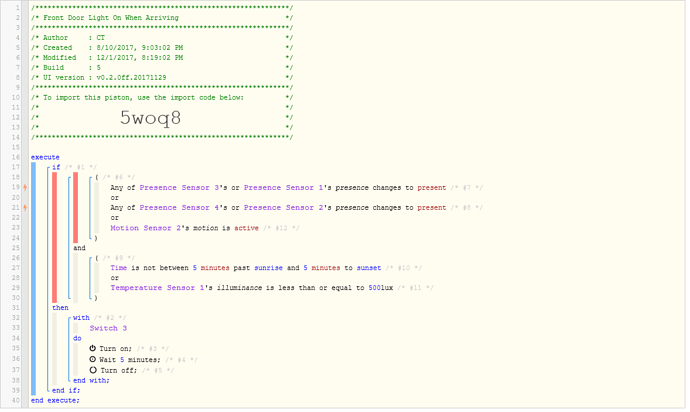Select 'Presence Sensor 4' device name
This screenshot has width=690, height=412.
(x=179, y=208)
